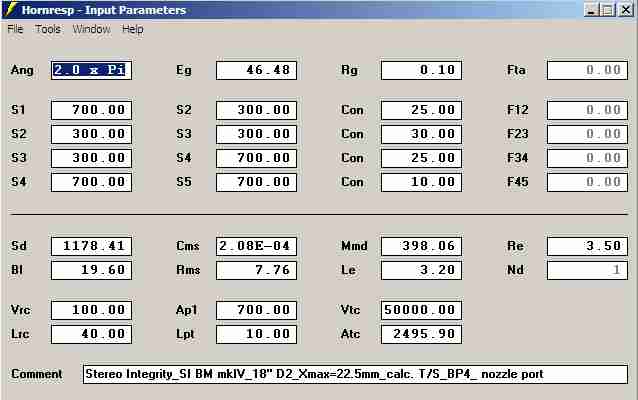Click the Ang label

tap(22, 70)
